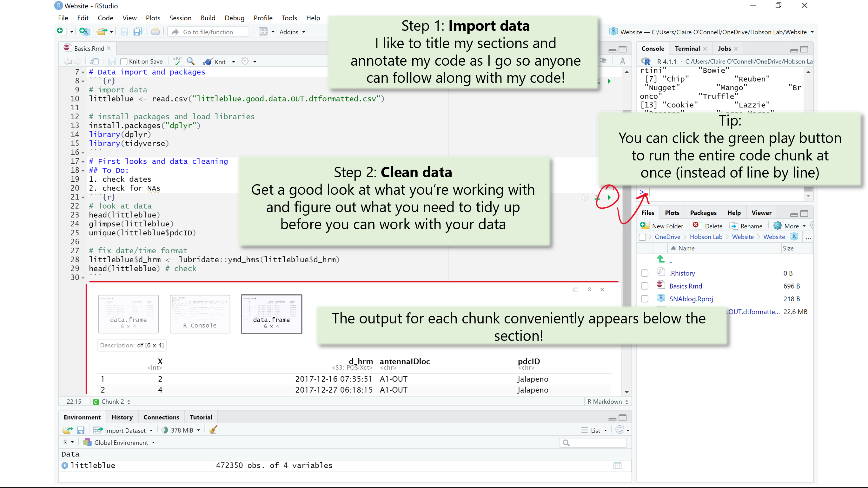Select the R Console output thumbnail
Viewport: 868px width, 488px height.
[200, 314]
